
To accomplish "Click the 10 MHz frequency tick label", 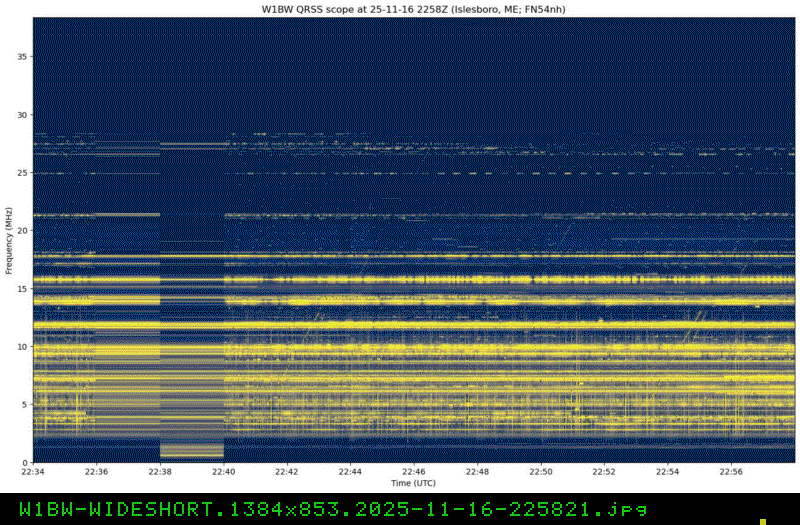I will (x=22, y=347).
